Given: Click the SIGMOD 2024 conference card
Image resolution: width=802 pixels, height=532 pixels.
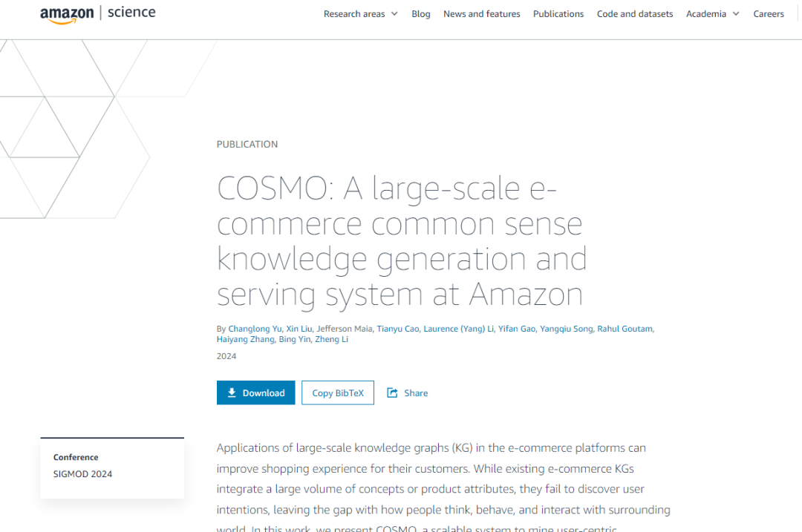Looking at the screenshot, I should tap(111, 466).
